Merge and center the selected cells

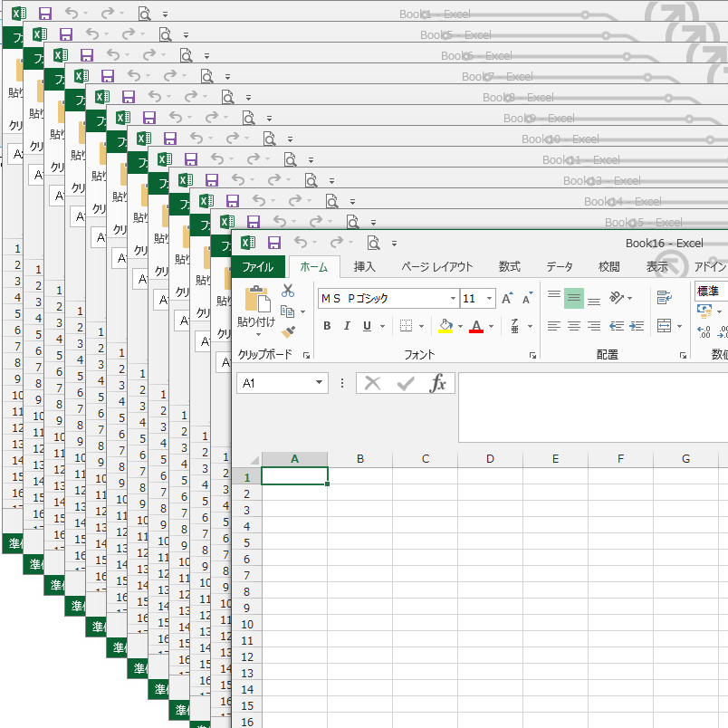click(664, 326)
